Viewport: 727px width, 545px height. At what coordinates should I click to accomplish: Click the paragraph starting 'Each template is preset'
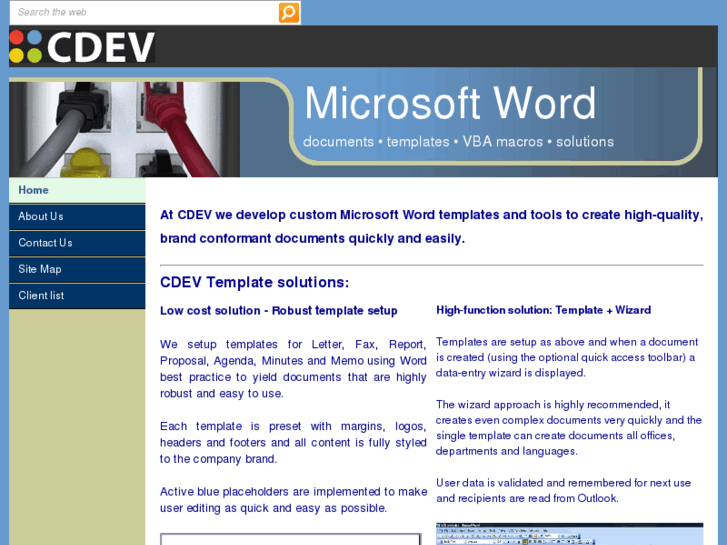pos(293,442)
